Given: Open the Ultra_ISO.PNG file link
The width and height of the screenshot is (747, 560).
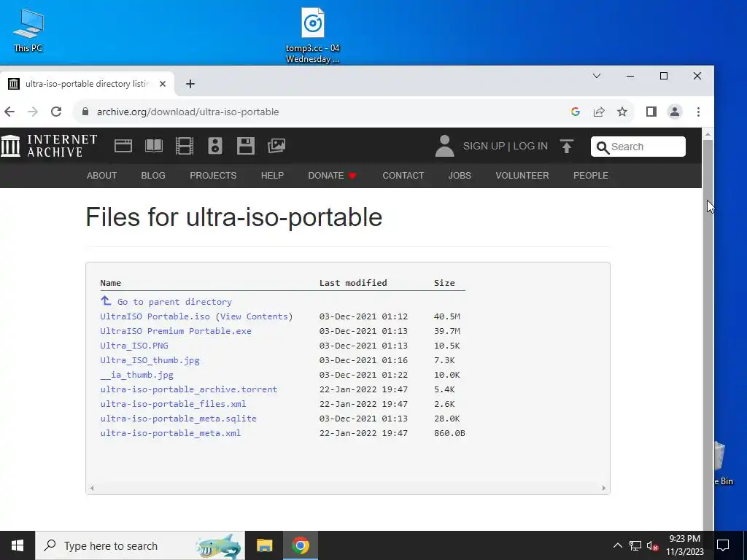Looking at the screenshot, I should (134, 345).
